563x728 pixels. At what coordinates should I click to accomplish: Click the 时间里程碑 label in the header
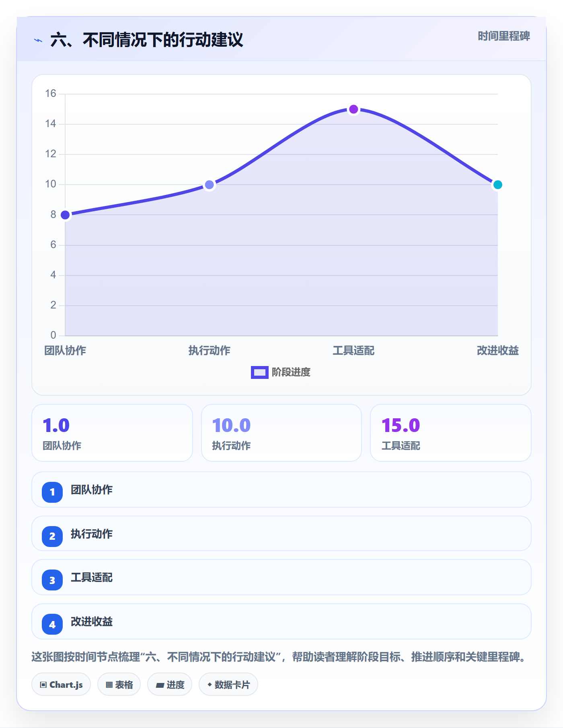(503, 36)
